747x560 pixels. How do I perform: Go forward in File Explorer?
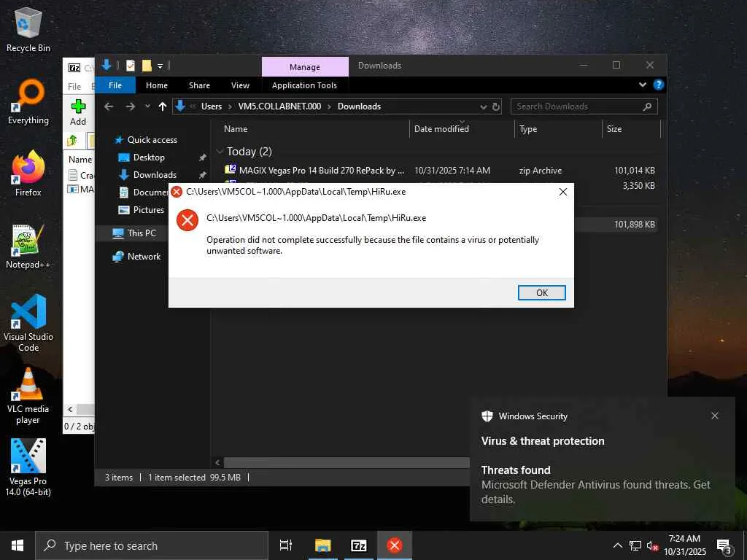(130, 106)
